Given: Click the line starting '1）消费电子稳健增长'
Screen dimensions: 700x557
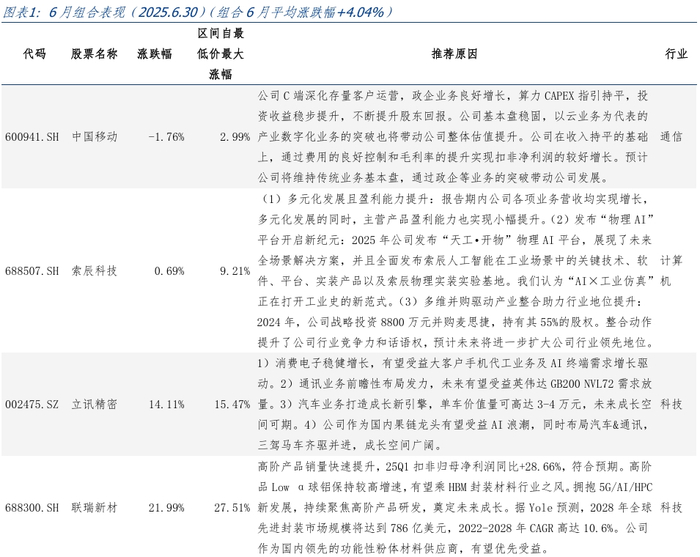Looking at the screenshot, I should coord(453,363).
